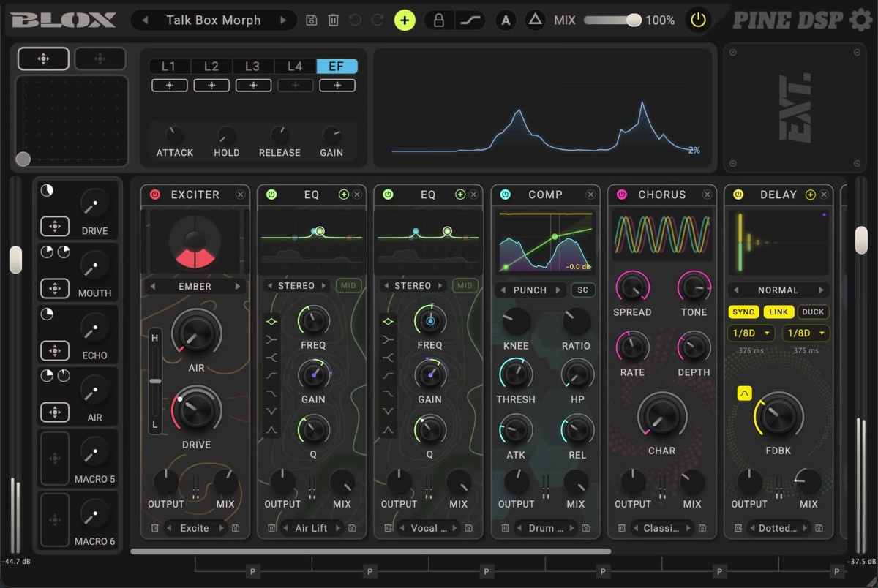Image resolution: width=878 pixels, height=588 pixels.
Task: Go to the next preset after Talk Box Morph
Action: coord(283,20)
